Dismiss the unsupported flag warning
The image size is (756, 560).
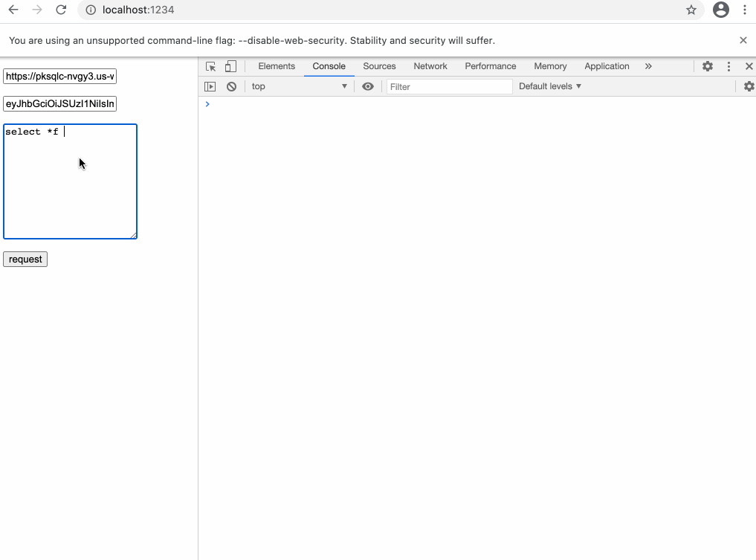[x=743, y=40]
